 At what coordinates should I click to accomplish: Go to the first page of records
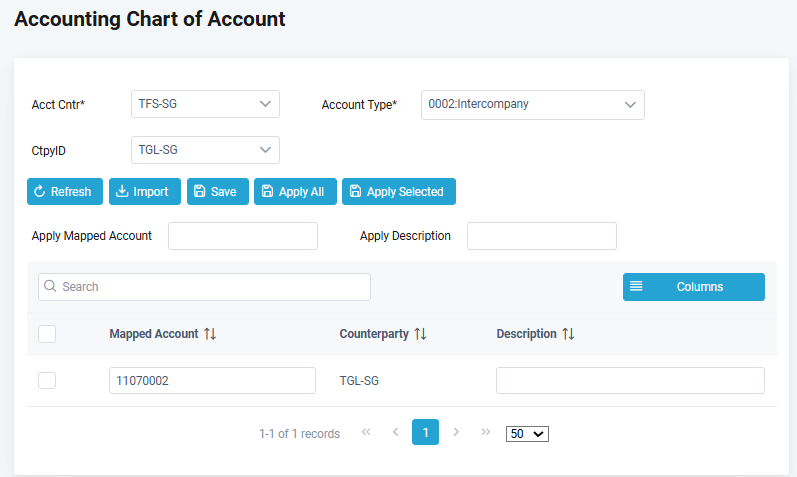(x=366, y=432)
